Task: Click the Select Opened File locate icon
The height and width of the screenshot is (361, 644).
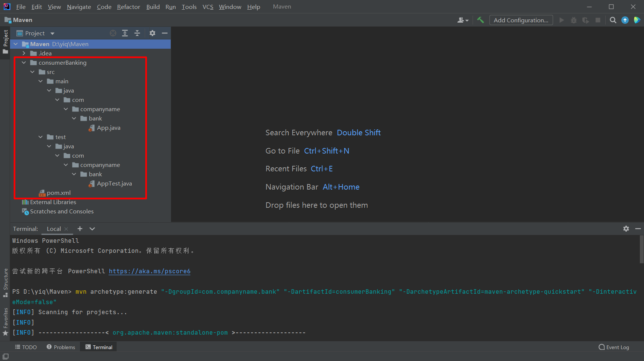Action: tap(113, 33)
